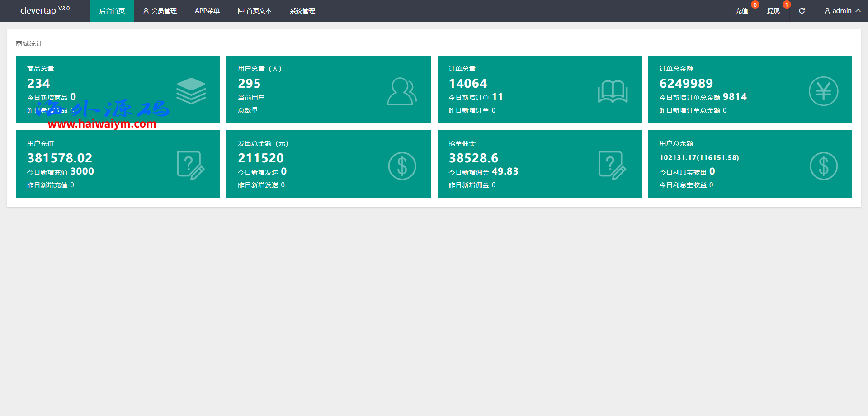868x416 pixels.
Task: Open the 会员管理 menu
Action: 160,11
